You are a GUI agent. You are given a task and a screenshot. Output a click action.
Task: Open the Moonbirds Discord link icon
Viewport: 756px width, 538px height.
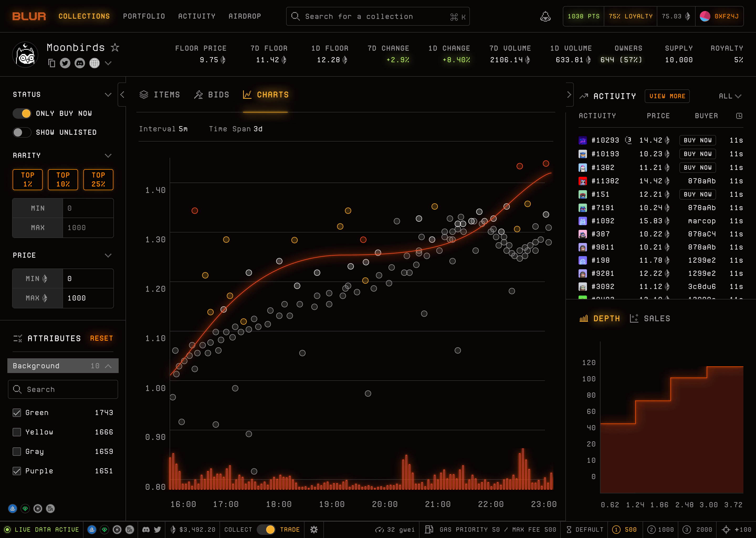pyautogui.click(x=80, y=63)
